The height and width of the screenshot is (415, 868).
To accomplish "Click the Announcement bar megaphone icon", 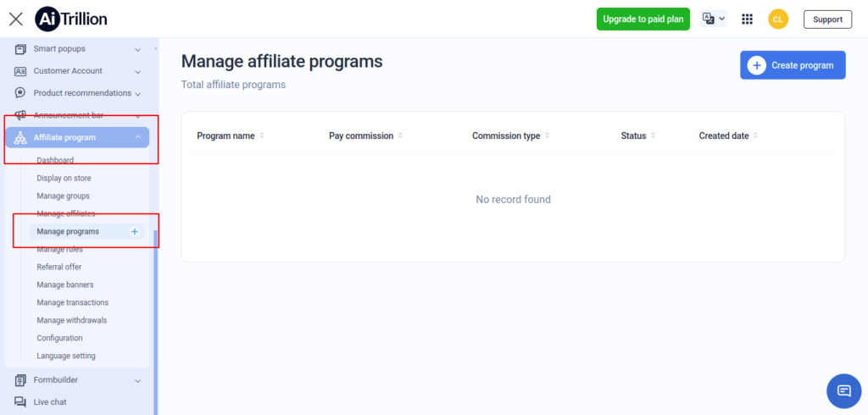I will pos(20,115).
